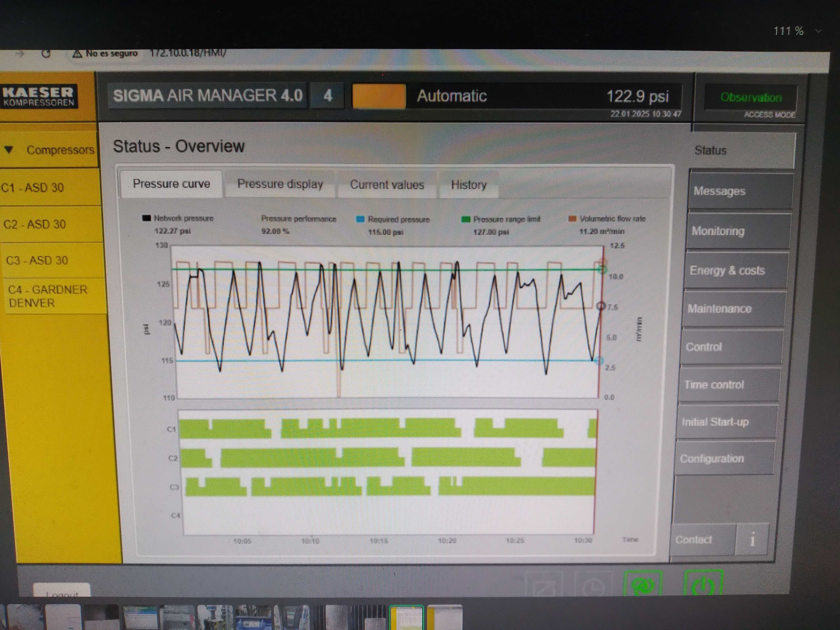840x630 pixels.
Task: Click the 10:15 time axis label
Action: [x=379, y=540]
